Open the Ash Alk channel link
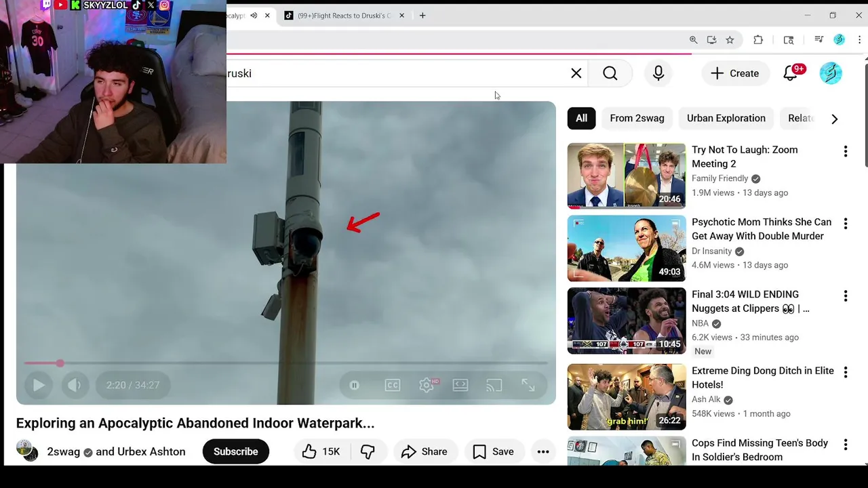 tap(706, 399)
